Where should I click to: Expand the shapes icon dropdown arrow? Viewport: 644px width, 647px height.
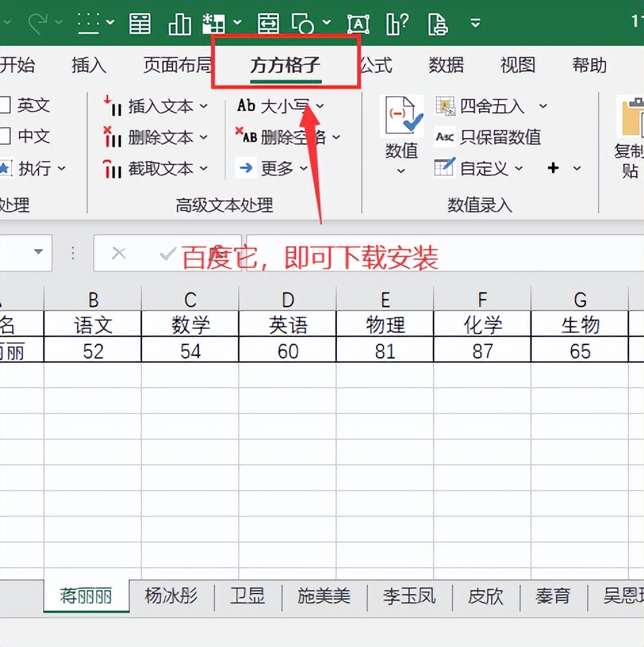[x=327, y=22]
